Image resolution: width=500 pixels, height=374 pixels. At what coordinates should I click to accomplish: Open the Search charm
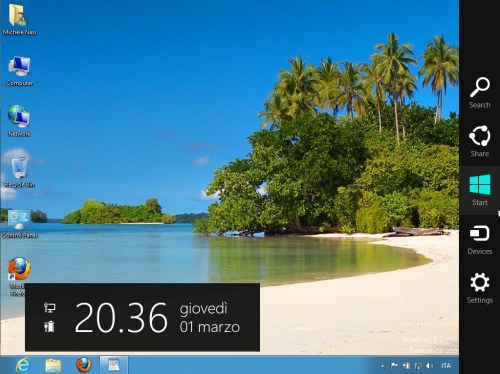[480, 93]
